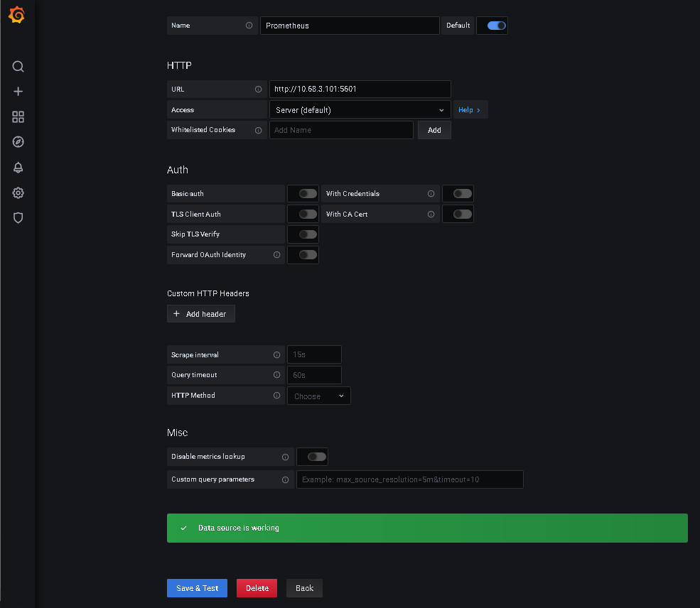Click the red Delete button
The image size is (700, 608).
257,588
